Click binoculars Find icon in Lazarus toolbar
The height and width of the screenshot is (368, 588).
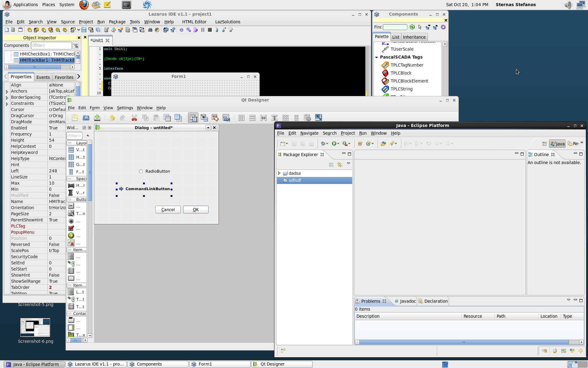pyautogui.click(x=150, y=30)
